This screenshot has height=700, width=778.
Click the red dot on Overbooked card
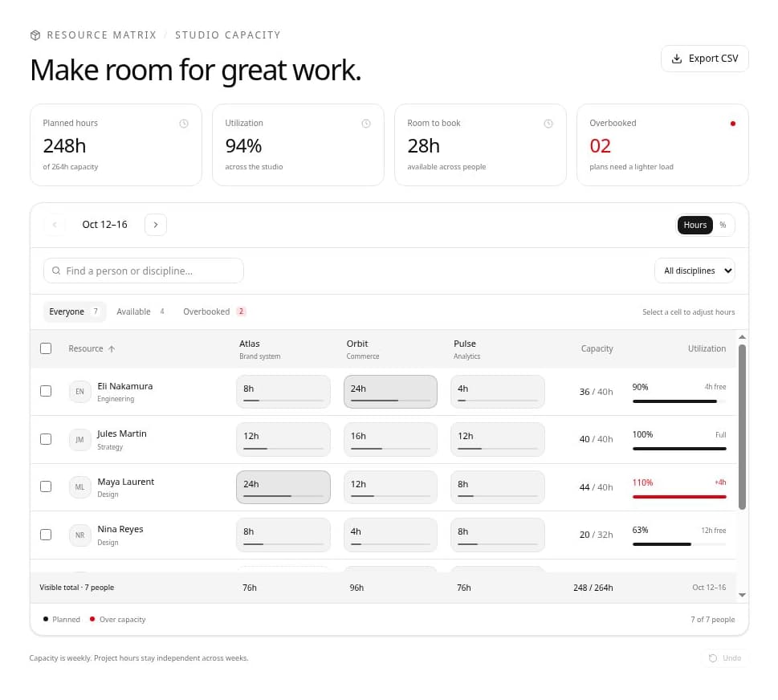click(732, 124)
